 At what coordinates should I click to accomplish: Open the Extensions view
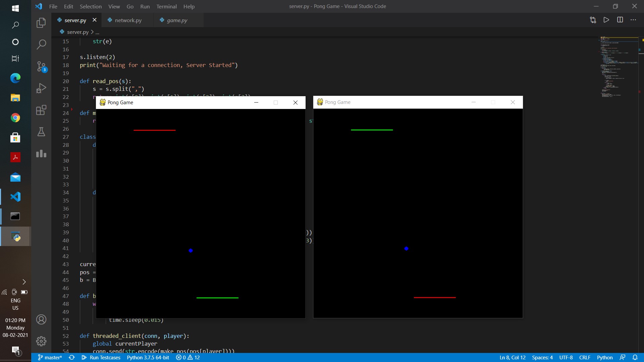pyautogui.click(x=41, y=110)
